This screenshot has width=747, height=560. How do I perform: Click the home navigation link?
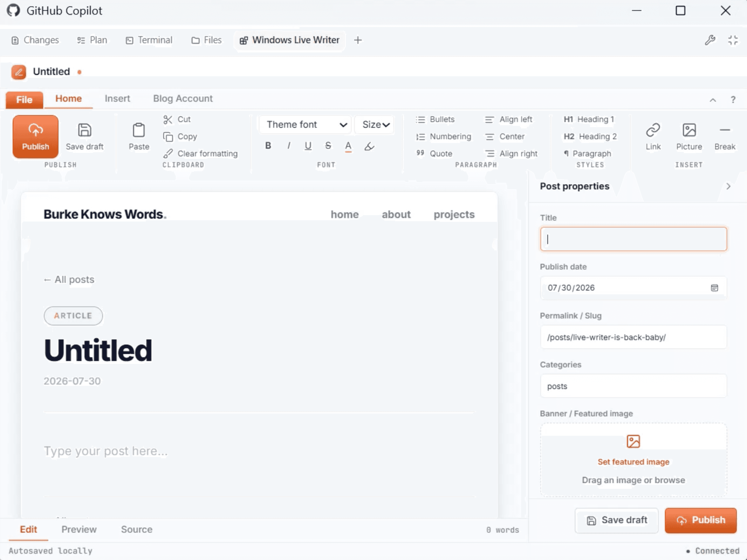345,214
